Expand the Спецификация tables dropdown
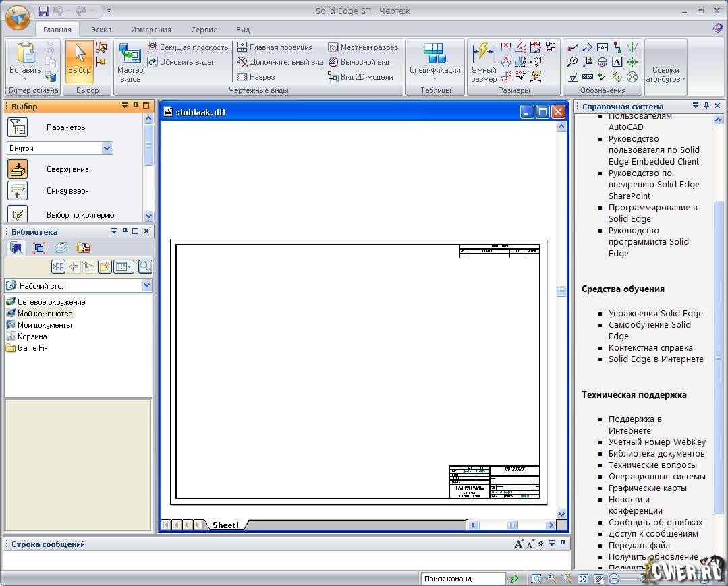The image size is (728, 586). point(435,78)
